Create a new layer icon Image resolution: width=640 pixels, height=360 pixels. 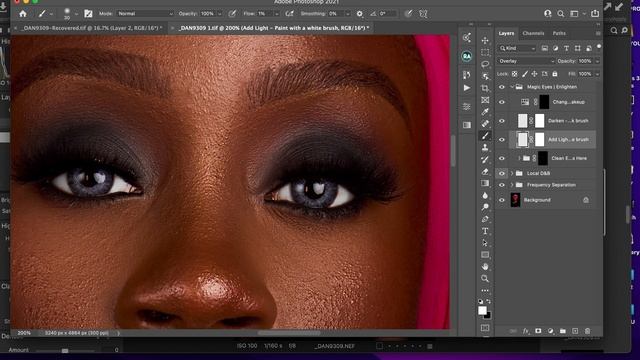tap(575, 331)
